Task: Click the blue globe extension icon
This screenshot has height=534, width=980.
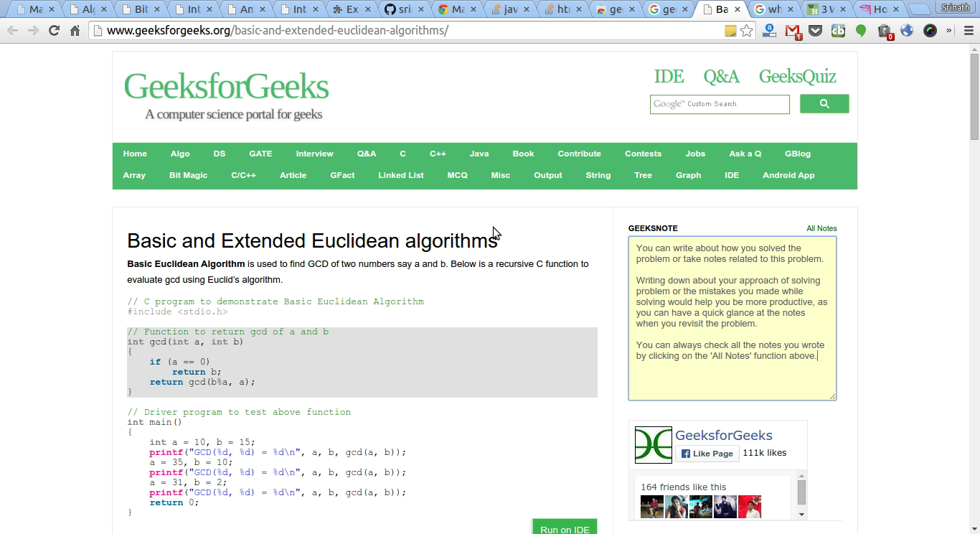Action: (x=907, y=31)
